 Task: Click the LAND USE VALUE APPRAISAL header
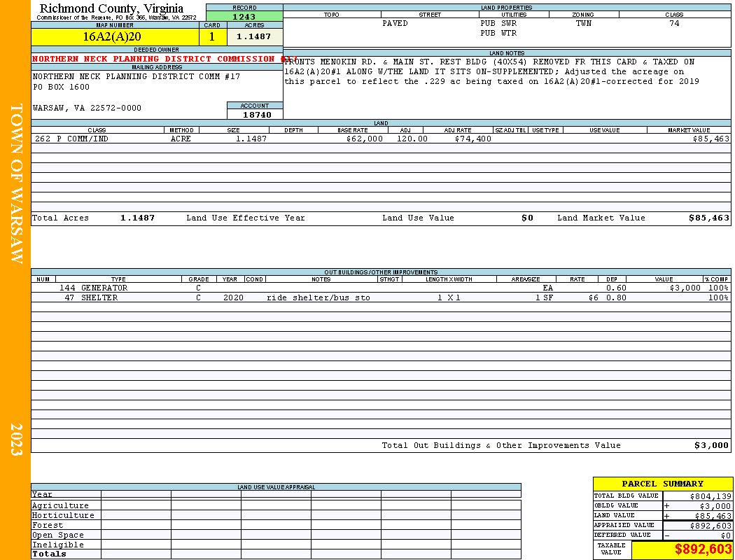tap(276, 487)
